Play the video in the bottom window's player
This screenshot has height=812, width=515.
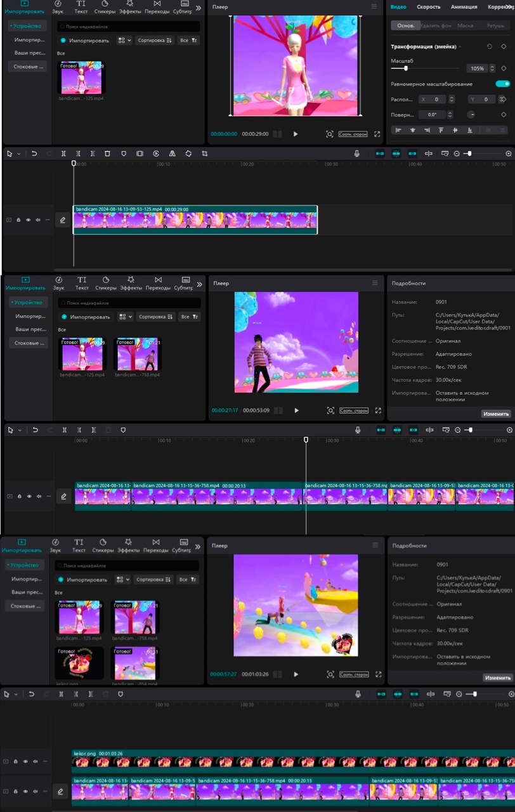(x=296, y=674)
